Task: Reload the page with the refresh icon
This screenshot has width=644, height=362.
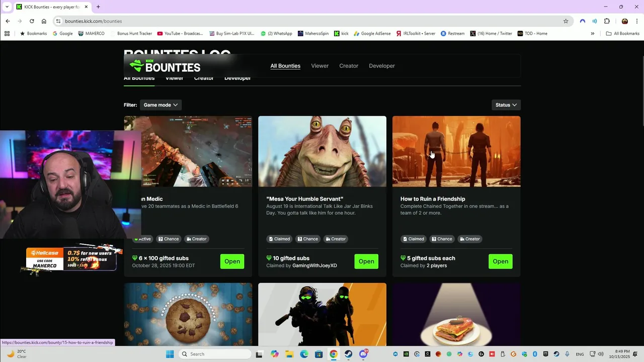Action: (32, 21)
